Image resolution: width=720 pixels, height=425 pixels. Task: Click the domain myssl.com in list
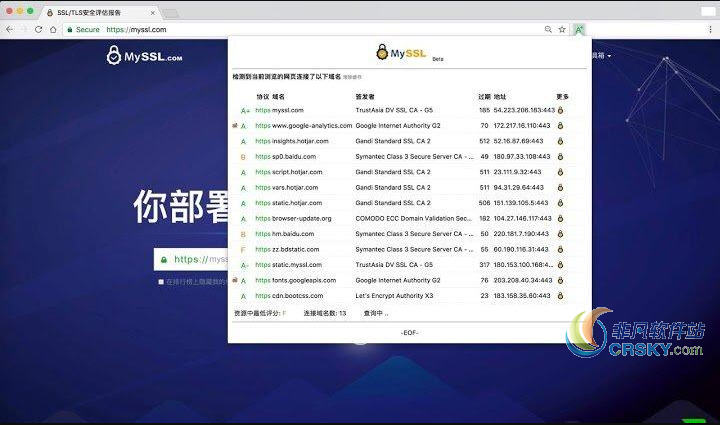click(288, 110)
